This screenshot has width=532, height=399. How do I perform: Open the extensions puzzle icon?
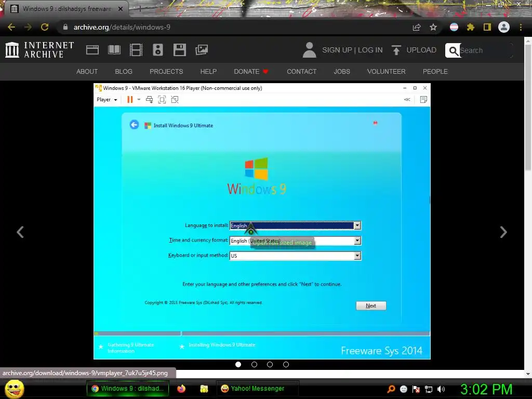tap(471, 27)
